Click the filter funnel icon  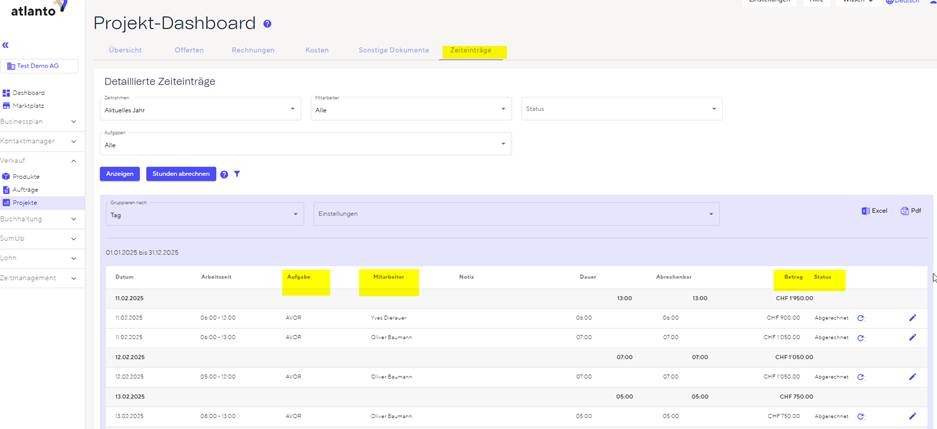[x=237, y=174]
